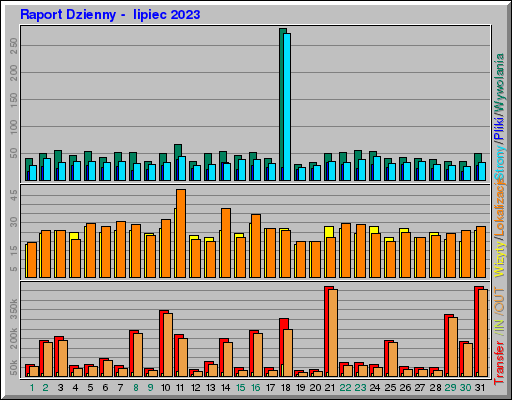Select day '11' on the x-axis
This screenshot has width=512, height=400.
point(180,388)
